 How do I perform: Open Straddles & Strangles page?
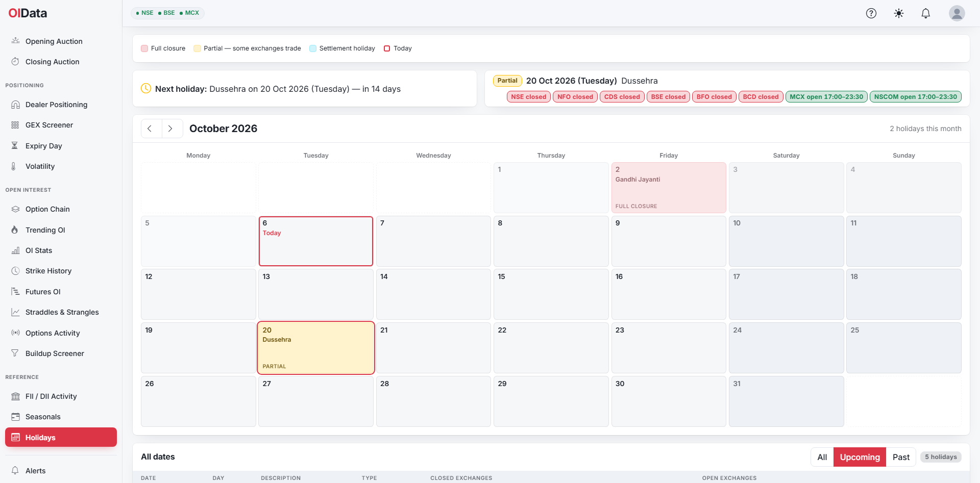pyautogui.click(x=61, y=312)
